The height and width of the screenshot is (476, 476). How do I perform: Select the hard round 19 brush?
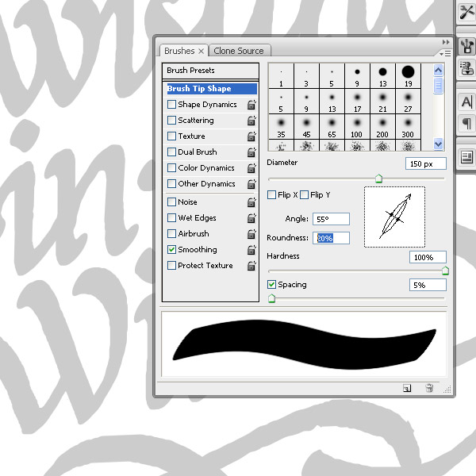coord(408,76)
